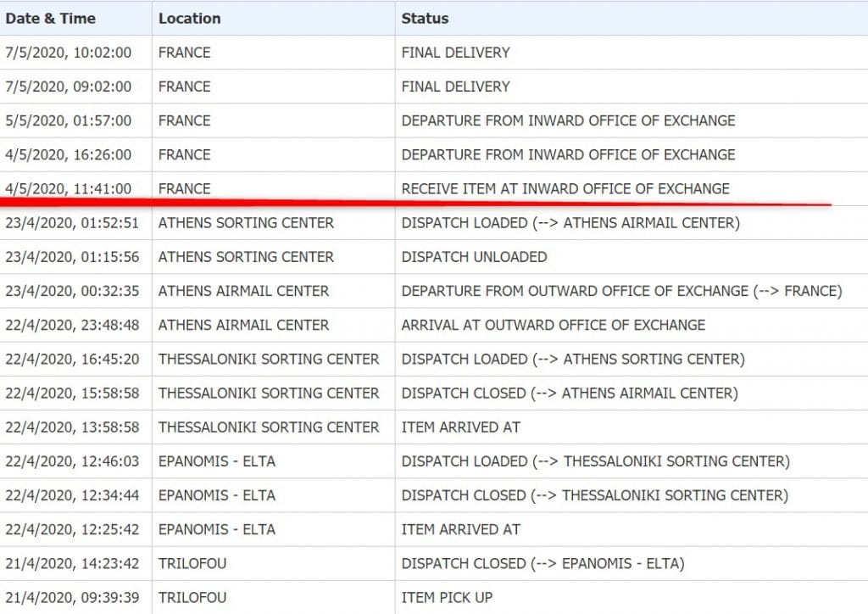Click the DISPATCH UNLOADED status cell

click(x=474, y=257)
